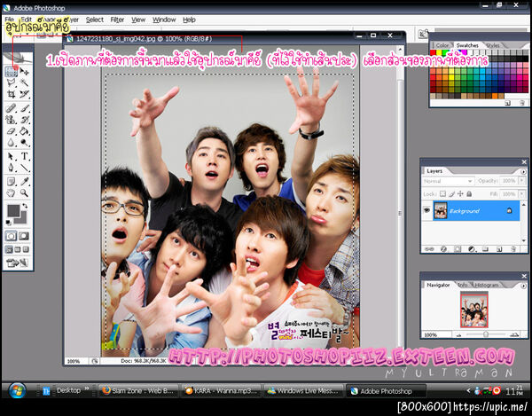Hide the Background layer eye icon

pyautogui.click(x=427, y=211)
